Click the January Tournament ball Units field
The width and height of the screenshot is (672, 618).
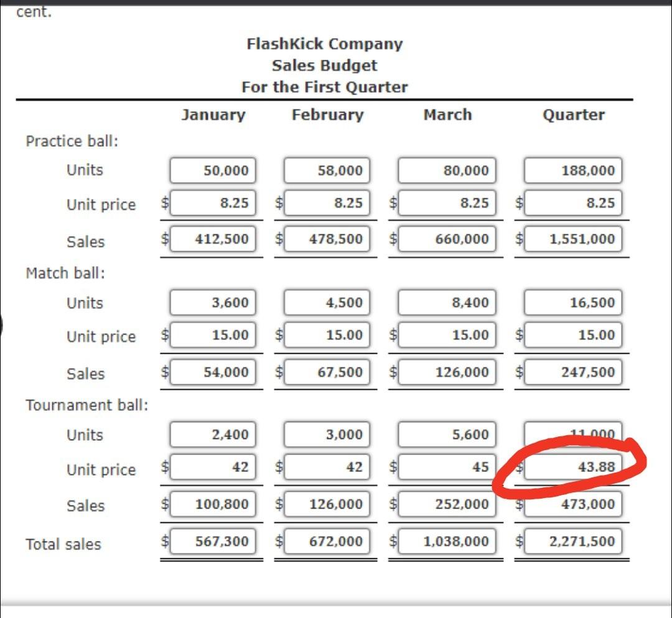(213, 435)
